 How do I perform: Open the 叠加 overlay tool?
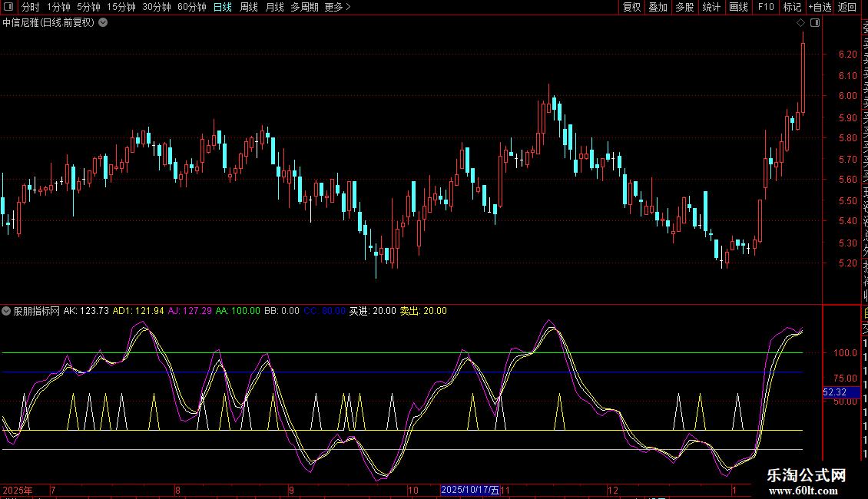[658, 7]
